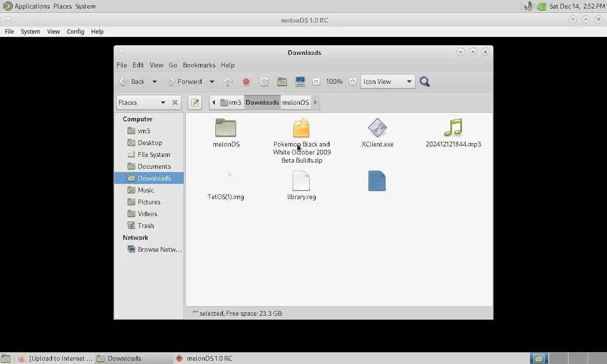Select Pictures in the sidebar

coord(149,202)
